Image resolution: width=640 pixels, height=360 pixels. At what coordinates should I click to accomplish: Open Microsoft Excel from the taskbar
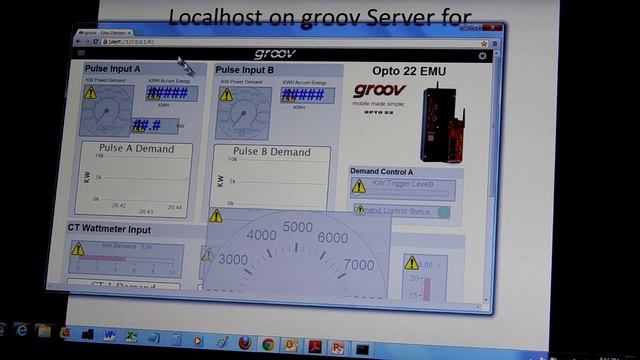pyautogui.click(x=131, y=337)
